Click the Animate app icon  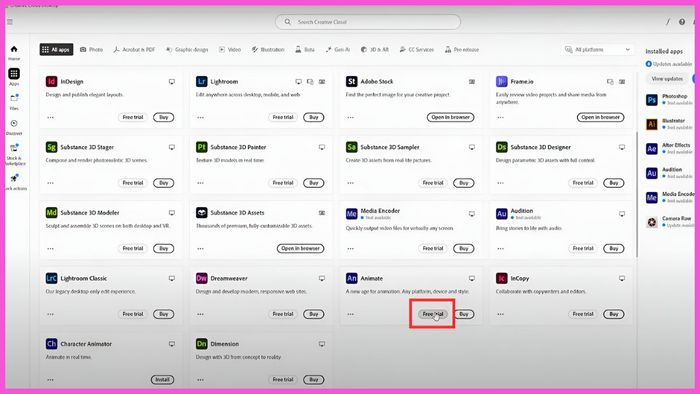[351, 278]
